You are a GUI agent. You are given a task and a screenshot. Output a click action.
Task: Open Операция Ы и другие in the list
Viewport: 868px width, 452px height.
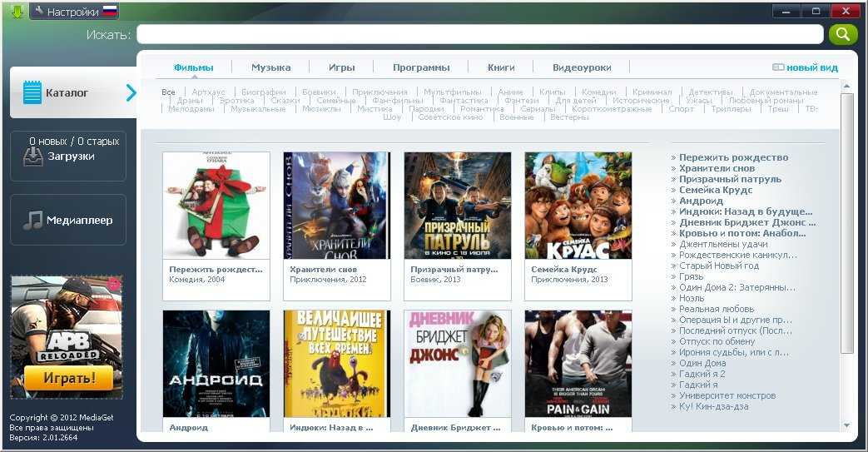tap(735, 320)
